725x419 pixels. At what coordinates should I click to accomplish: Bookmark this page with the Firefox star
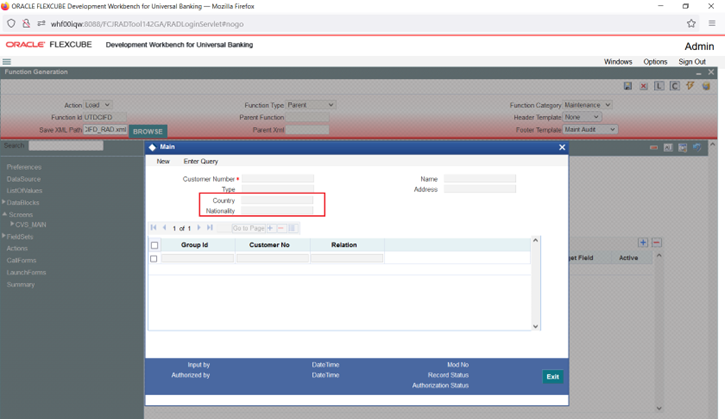691,24
